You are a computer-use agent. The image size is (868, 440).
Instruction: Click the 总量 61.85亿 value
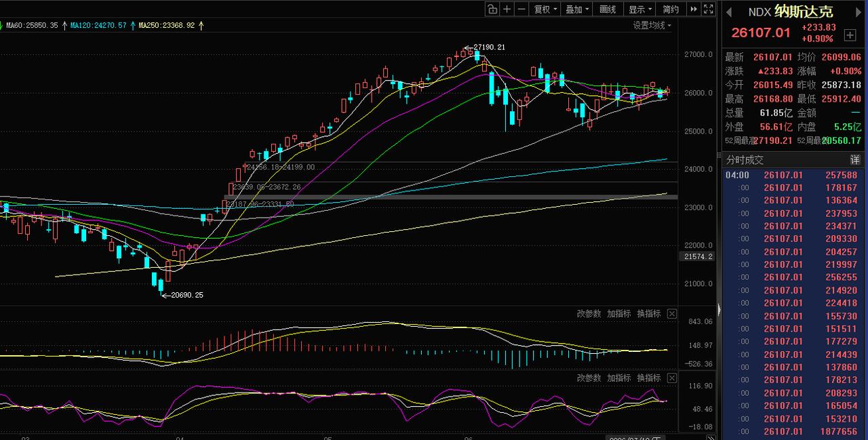pyautogui.click(x=776, y=113)
